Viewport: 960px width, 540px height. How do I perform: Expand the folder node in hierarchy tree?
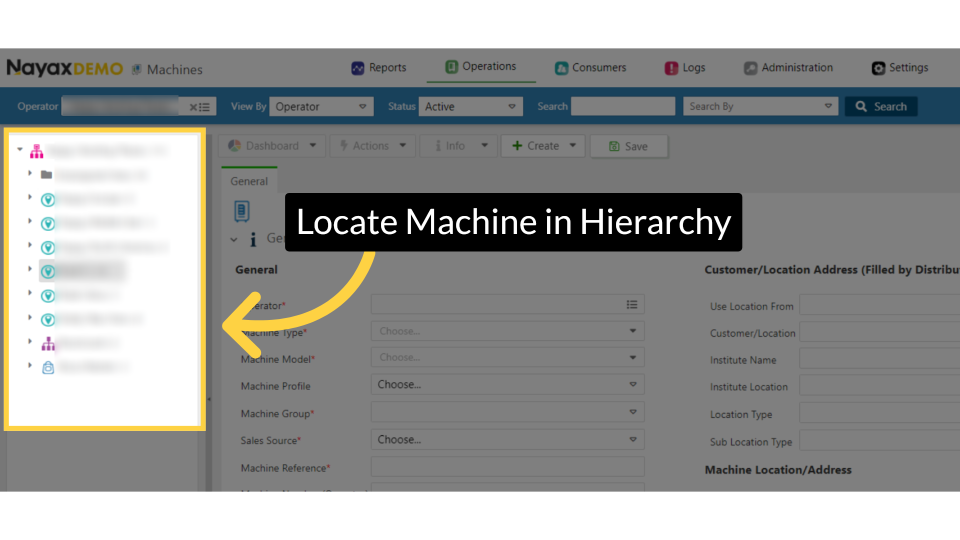coord(31,174)
